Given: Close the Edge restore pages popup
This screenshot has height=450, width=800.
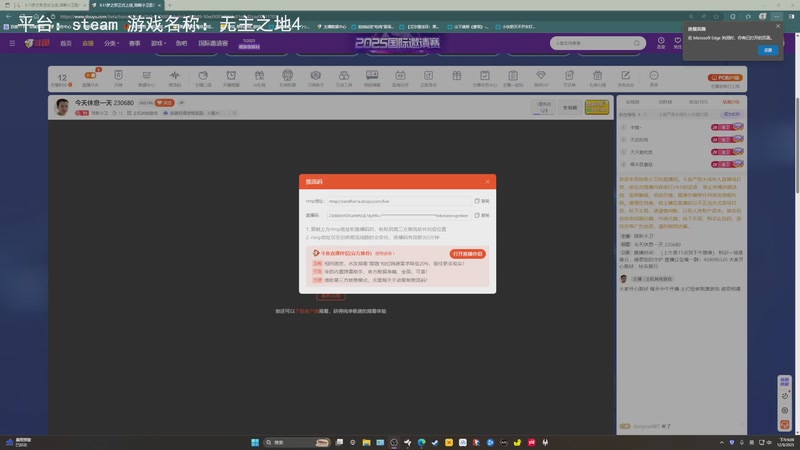Looking at the screenshot, I should pos(778,26).
